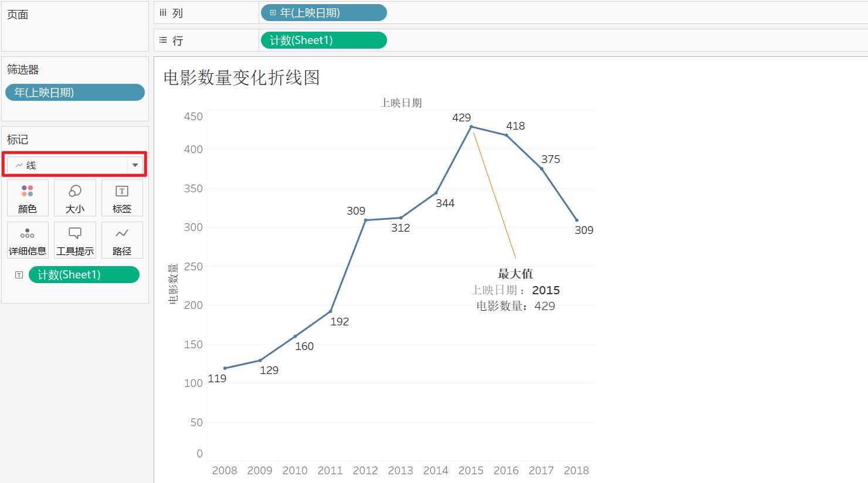The height and width of the screenshot is (483, 868).
Task: Select the 计数(Sheet1) pill on Rows shelf
Action: (324, 40)
